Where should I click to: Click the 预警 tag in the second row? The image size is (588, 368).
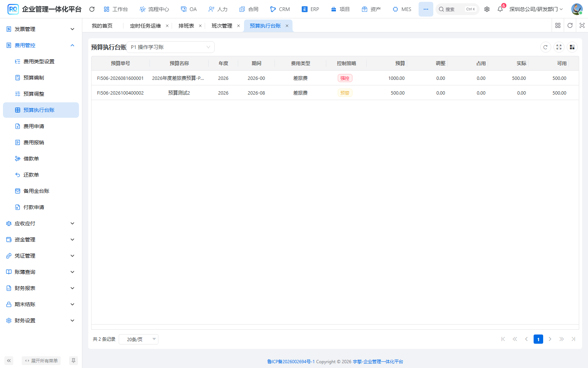coord(345,93)
